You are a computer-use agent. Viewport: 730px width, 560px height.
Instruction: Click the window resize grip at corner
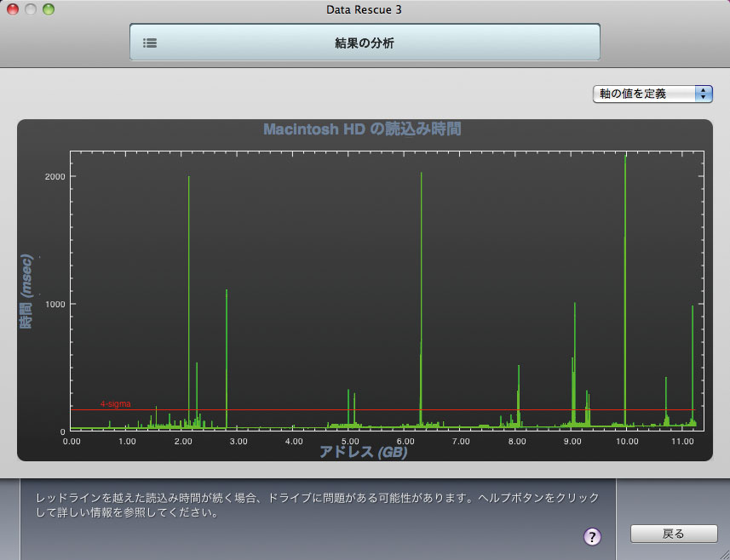[723, 554]
